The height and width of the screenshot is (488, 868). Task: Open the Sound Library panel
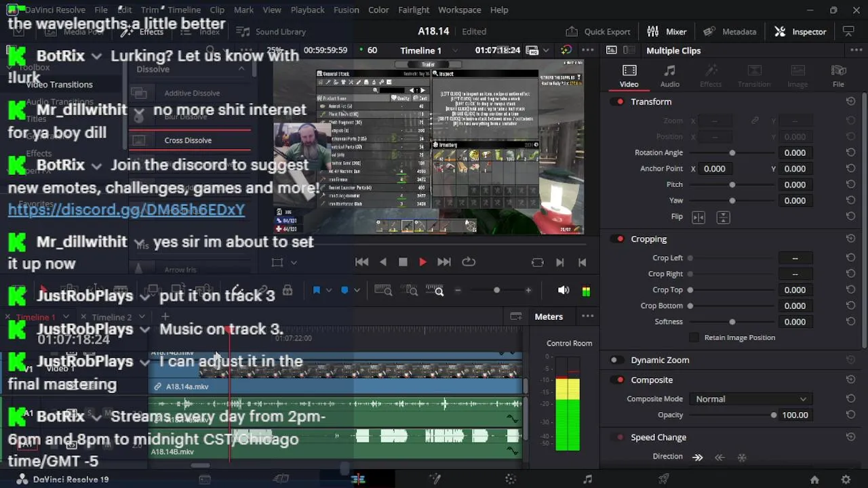(x=273, y=31)
